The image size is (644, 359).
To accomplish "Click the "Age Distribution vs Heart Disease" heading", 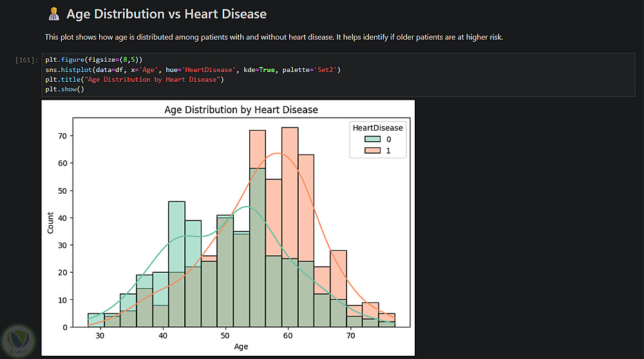I will (x=166, y=14).
